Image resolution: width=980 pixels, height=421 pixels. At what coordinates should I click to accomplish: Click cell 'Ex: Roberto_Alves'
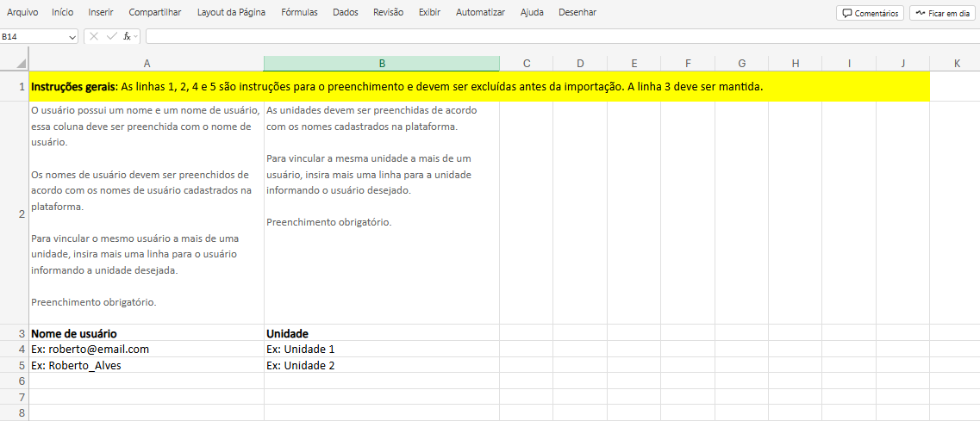[147, 365]
